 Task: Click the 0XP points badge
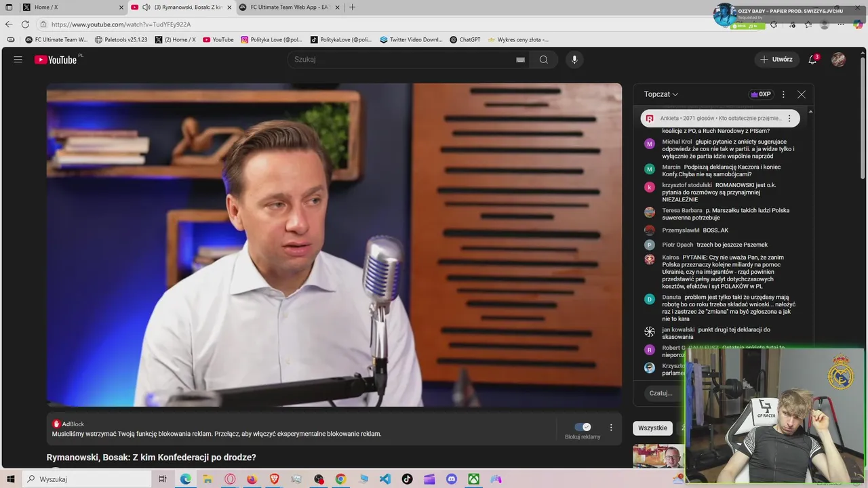pyautogui.click(x=761, y=95)
